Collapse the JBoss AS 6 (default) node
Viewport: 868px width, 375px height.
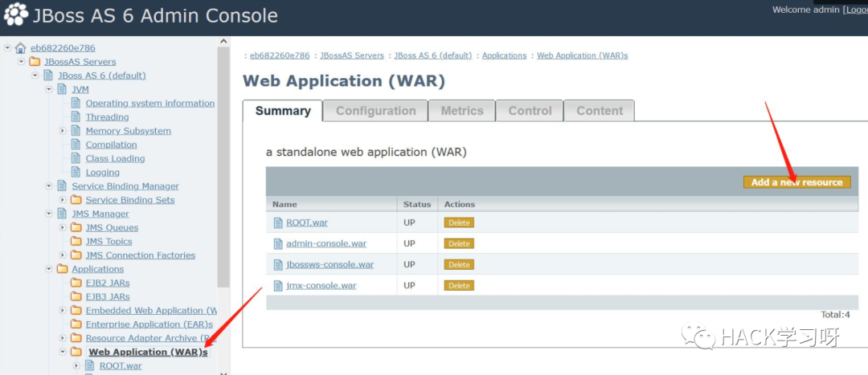tap(35, 75)
